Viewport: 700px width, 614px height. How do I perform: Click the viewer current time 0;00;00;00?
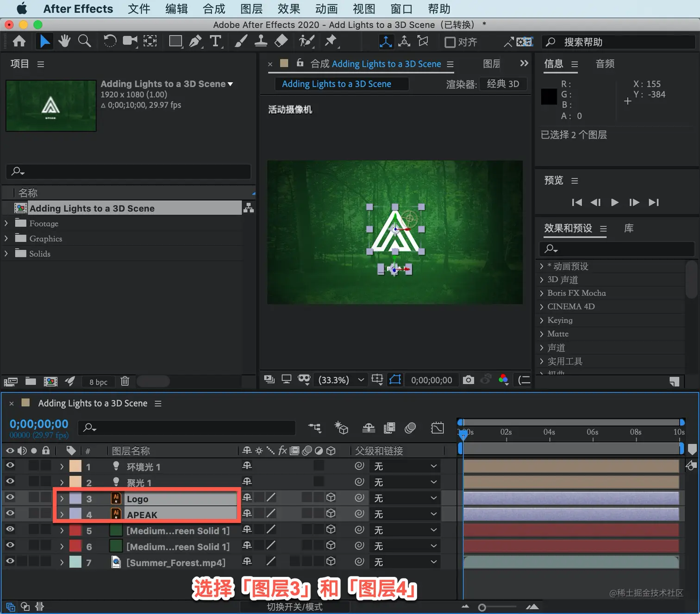click(x=431, y=380)
